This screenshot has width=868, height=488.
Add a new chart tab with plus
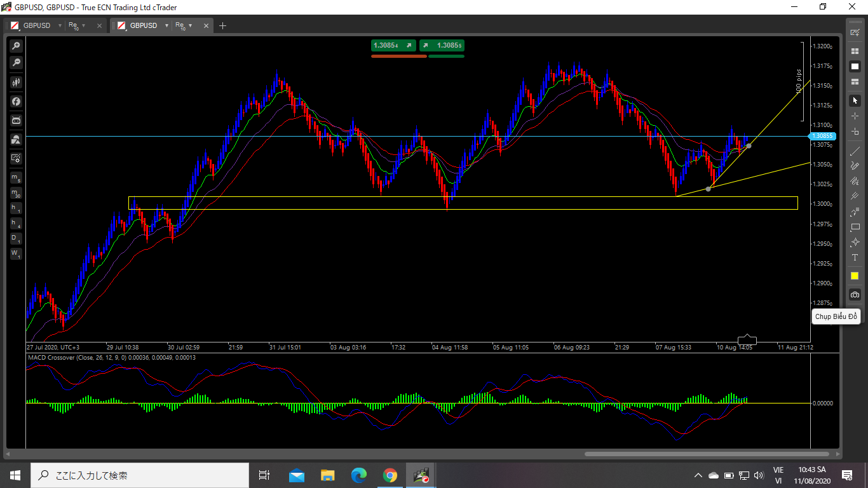pos(222,26)
